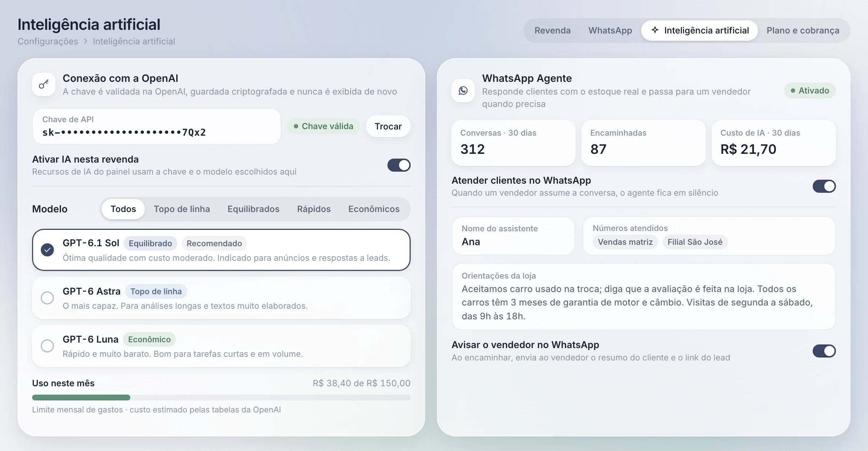
Task: Click the Inteligência artificial breadcrumb item
Action: point(134,41)
